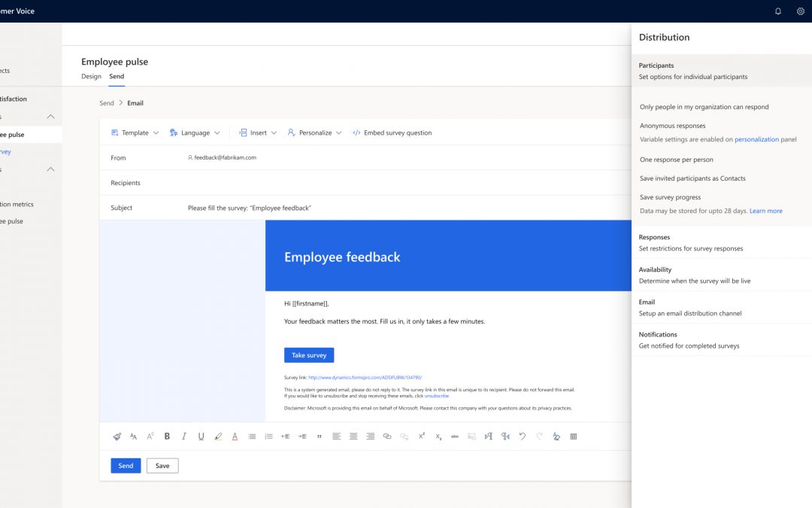Click the Take survey button in the email

(x=309, y=355)
